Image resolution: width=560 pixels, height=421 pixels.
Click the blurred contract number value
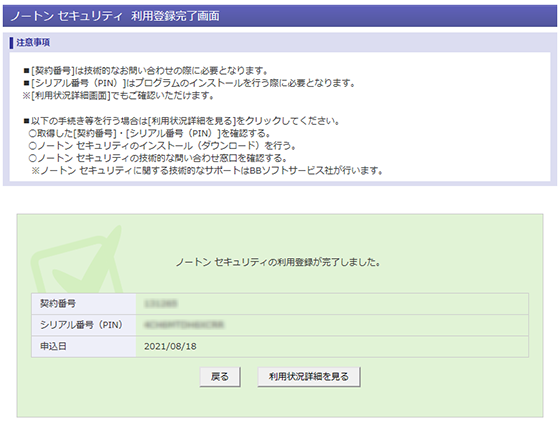(160, 304)
